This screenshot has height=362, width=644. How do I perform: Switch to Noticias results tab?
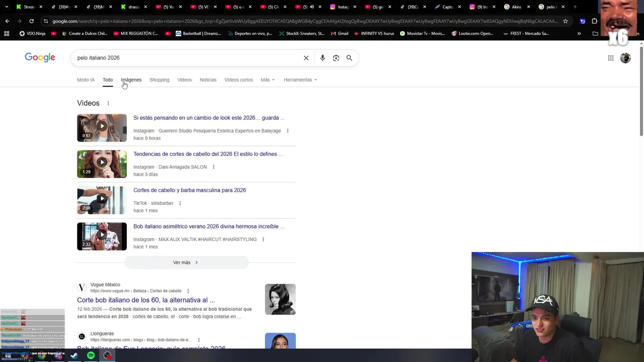point(208,80)
